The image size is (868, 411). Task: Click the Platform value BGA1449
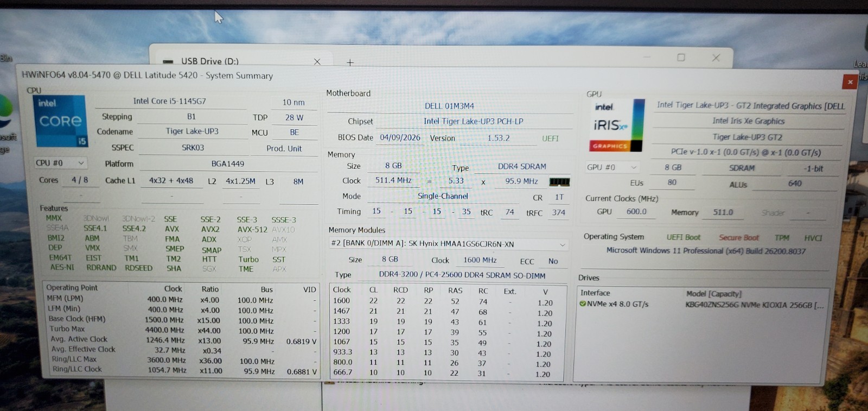pos(228,163)
